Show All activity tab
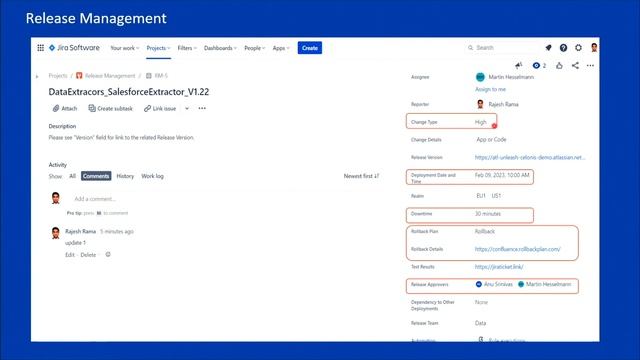640x360 pixels. point(72,176)
